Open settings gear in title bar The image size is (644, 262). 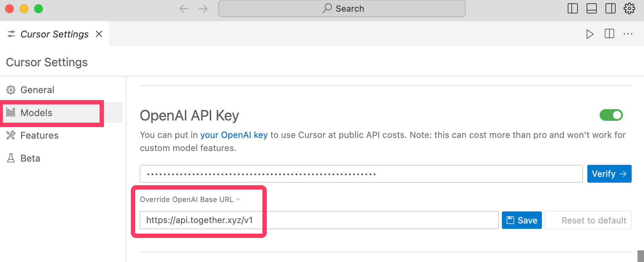click(629, 8)
